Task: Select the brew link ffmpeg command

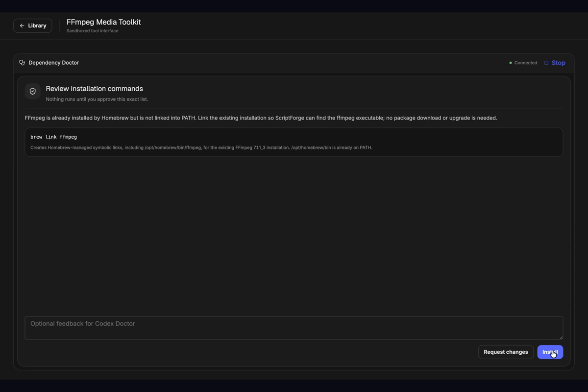Action: point(54,137)
